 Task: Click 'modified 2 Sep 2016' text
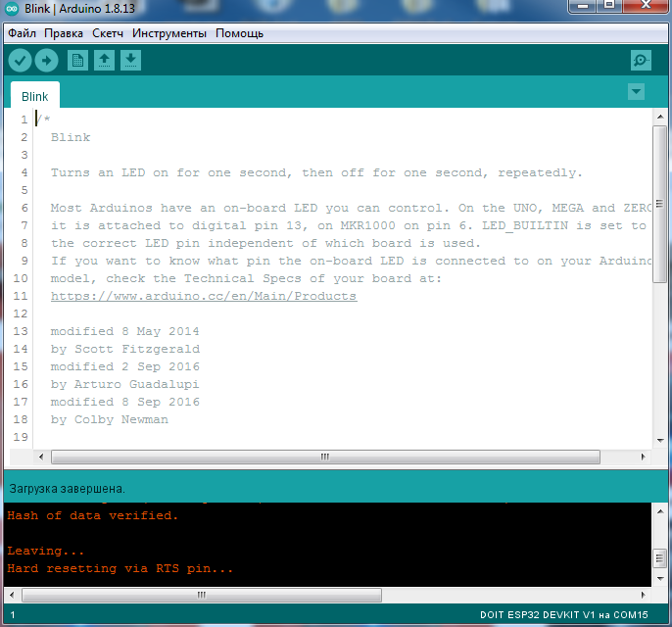click(x=125, y=366)
